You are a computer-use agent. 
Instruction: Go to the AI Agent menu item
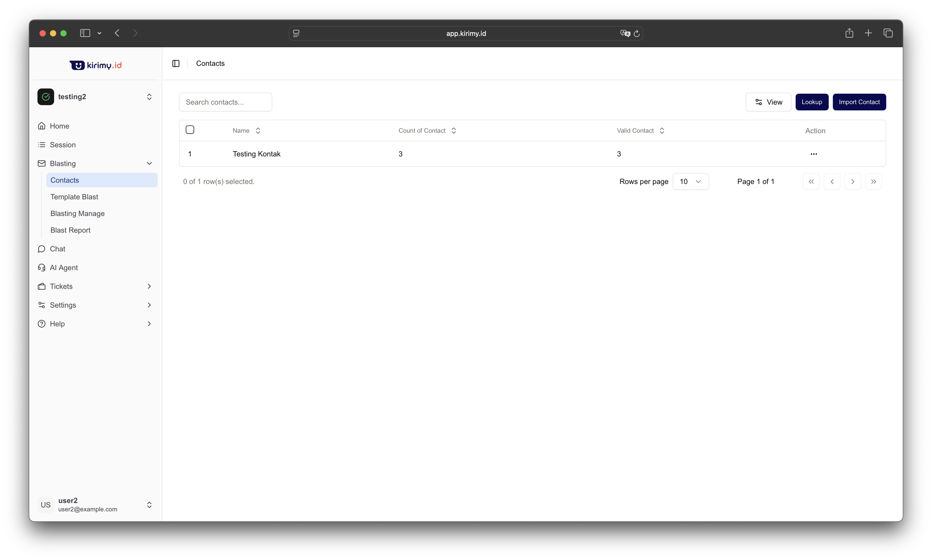(x=64, y=268)
